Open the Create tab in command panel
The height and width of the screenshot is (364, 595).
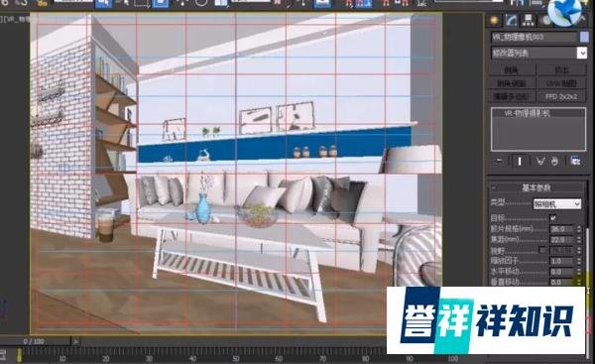click(495, 21)
